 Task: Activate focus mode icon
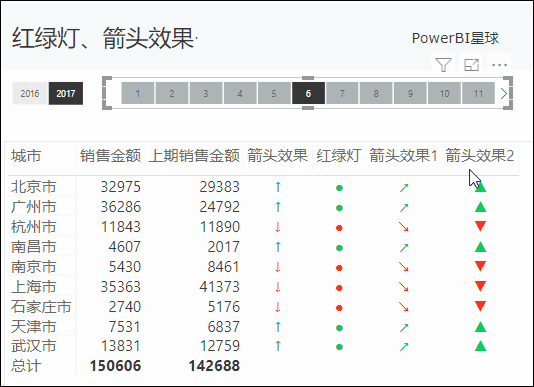point(471,64)
